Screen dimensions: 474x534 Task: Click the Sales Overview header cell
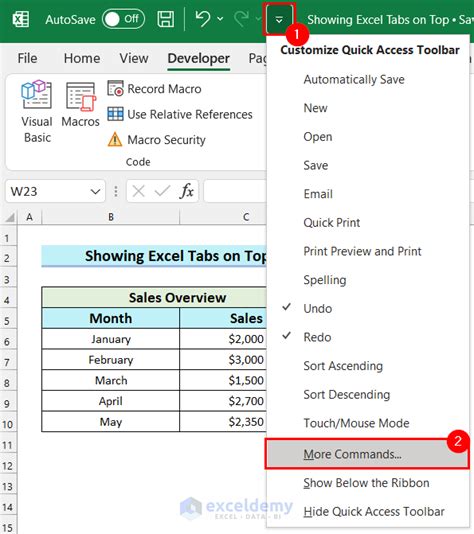coord(154,298)
